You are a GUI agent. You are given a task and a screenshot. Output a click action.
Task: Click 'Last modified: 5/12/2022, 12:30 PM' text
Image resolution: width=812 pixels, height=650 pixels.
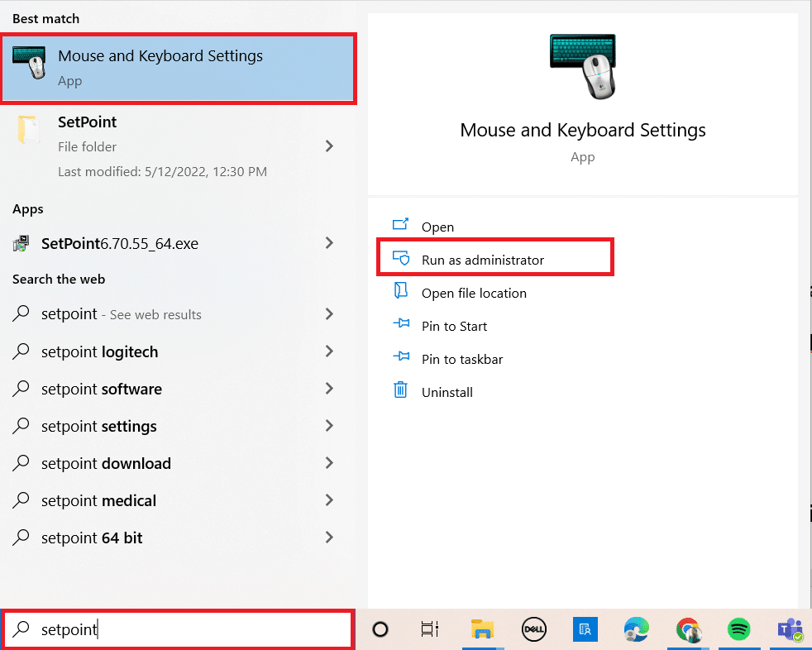(163, 171)
